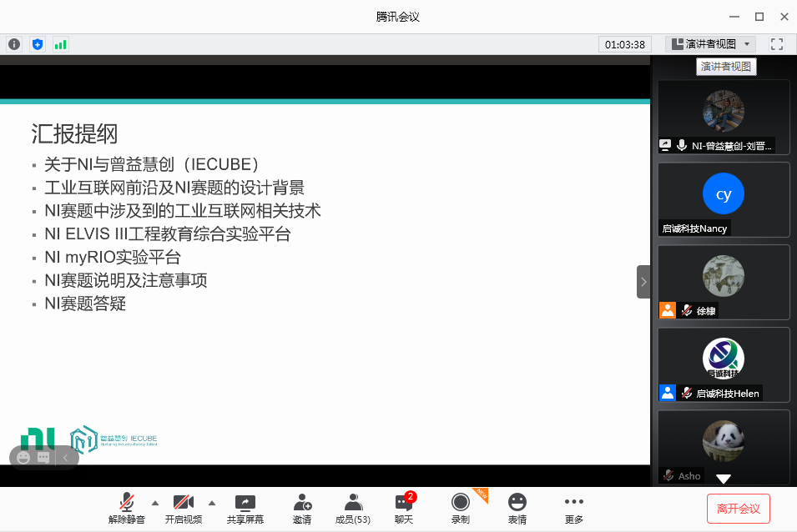Select 启诚科技Nancy's blue cy avatar

tap(724, 193)
